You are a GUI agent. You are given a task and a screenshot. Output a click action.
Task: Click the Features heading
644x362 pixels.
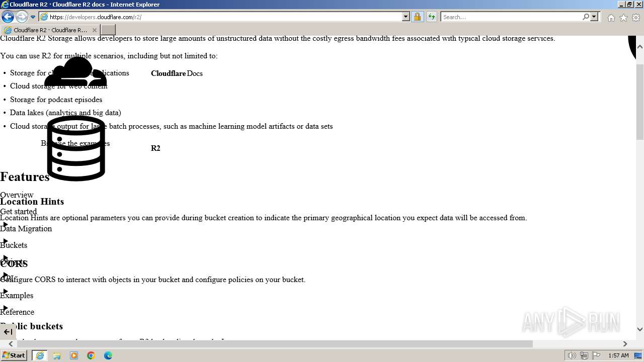tap(25, 177)
